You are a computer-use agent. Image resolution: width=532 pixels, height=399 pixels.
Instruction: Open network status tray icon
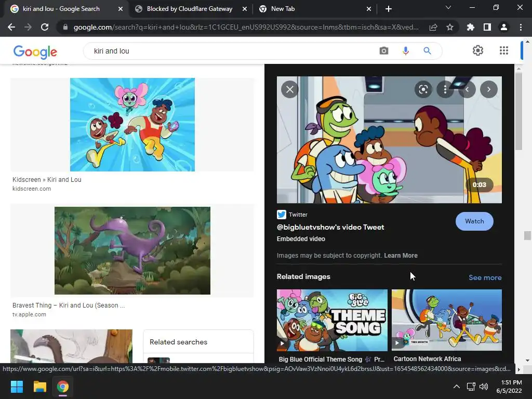point(471,387)
